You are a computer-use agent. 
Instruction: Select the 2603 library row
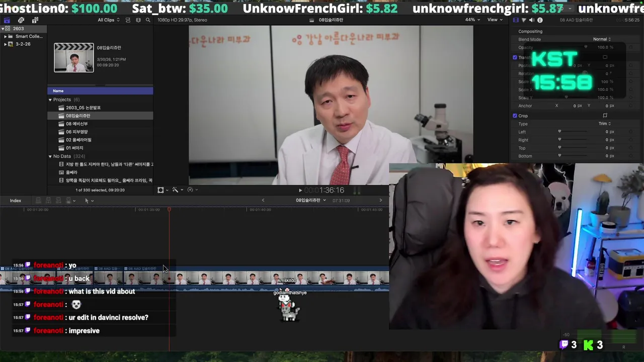click(x=24, y=29)
